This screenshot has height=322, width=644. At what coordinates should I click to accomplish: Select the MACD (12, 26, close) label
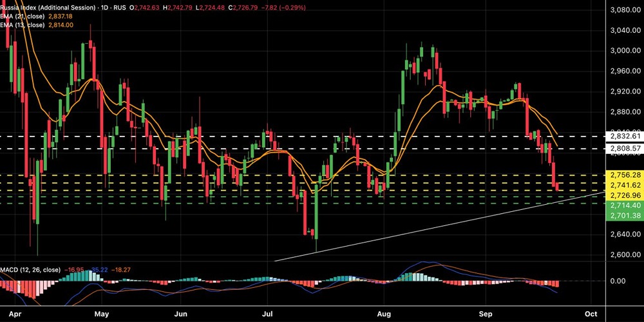point(30,270)
